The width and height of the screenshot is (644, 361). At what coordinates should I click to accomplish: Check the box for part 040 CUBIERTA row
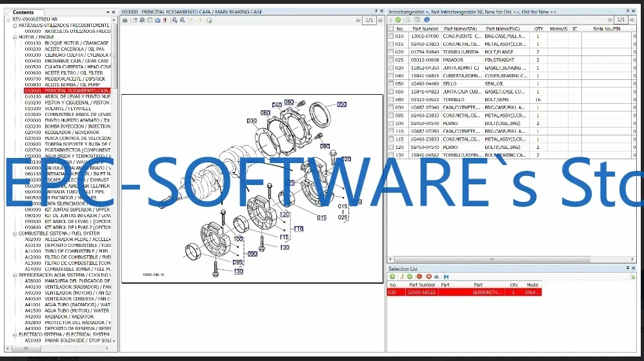tap(391, 75)
